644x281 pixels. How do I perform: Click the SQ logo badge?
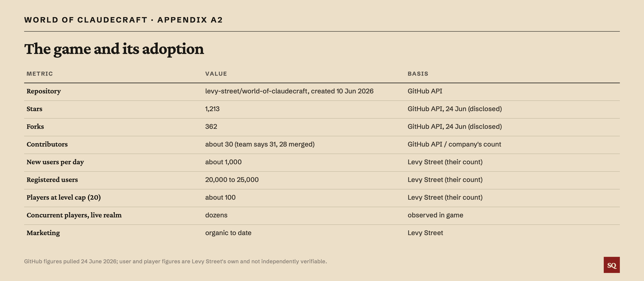(612, 265)
